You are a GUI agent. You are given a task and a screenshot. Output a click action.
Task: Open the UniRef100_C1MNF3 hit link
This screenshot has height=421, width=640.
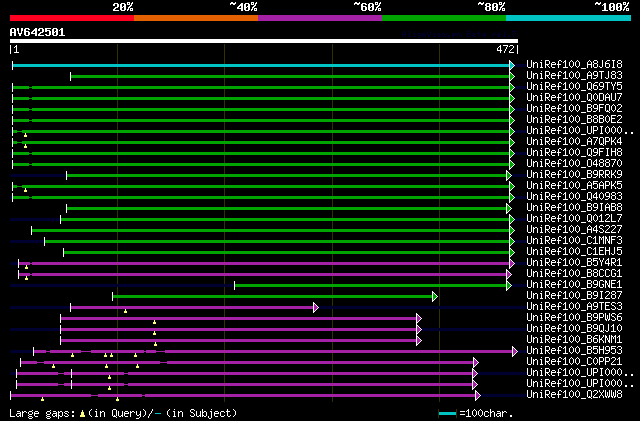(x=573, y=241)
